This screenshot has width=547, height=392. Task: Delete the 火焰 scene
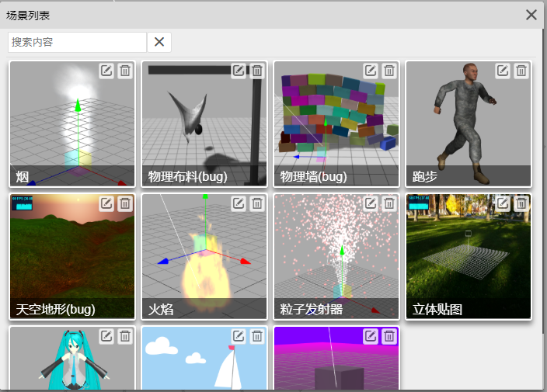pos(257,203)
